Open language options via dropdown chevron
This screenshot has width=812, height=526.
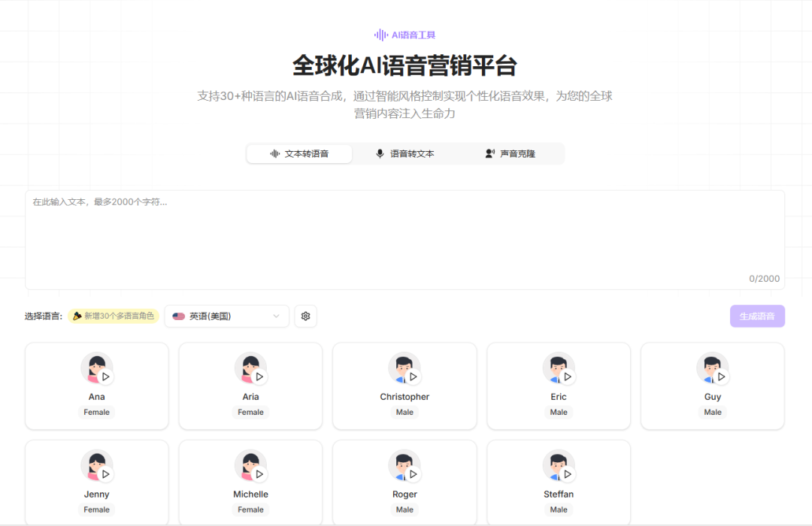(277, 316)
